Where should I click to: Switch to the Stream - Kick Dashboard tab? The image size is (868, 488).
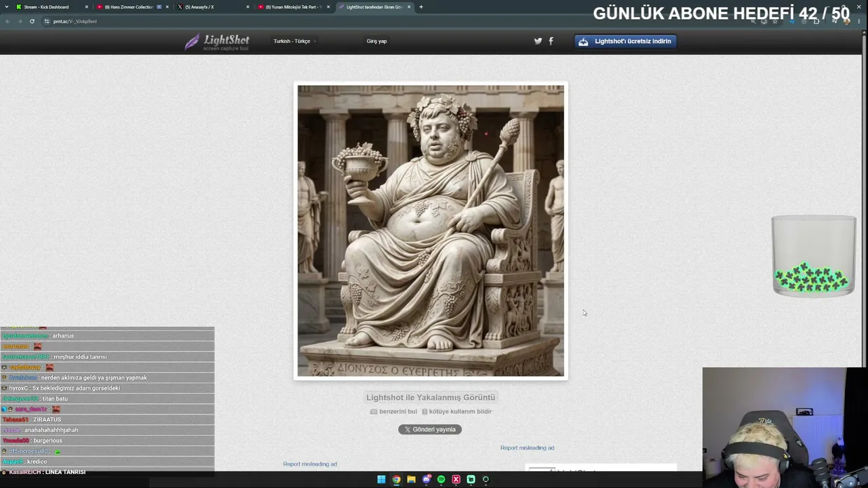[x=52, y=7]
